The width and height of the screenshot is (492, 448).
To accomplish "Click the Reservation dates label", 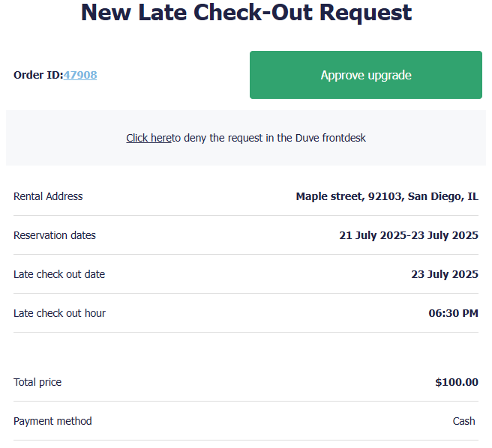I will 55,235.
